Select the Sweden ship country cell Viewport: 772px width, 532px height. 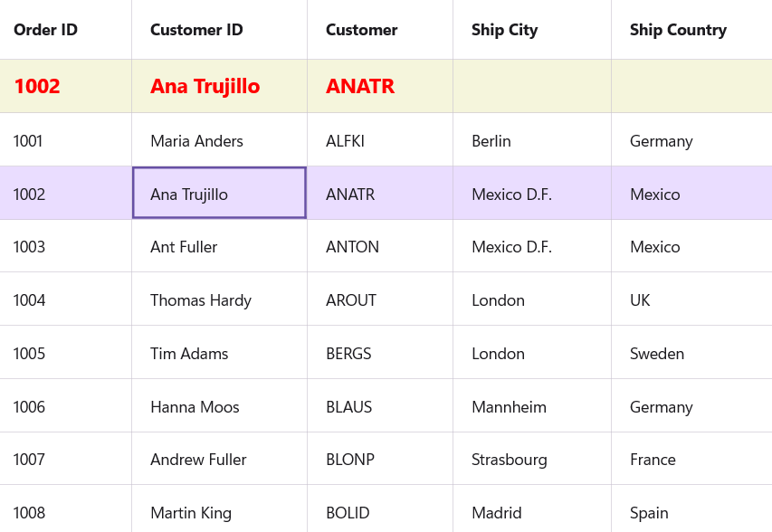point(656,354)
